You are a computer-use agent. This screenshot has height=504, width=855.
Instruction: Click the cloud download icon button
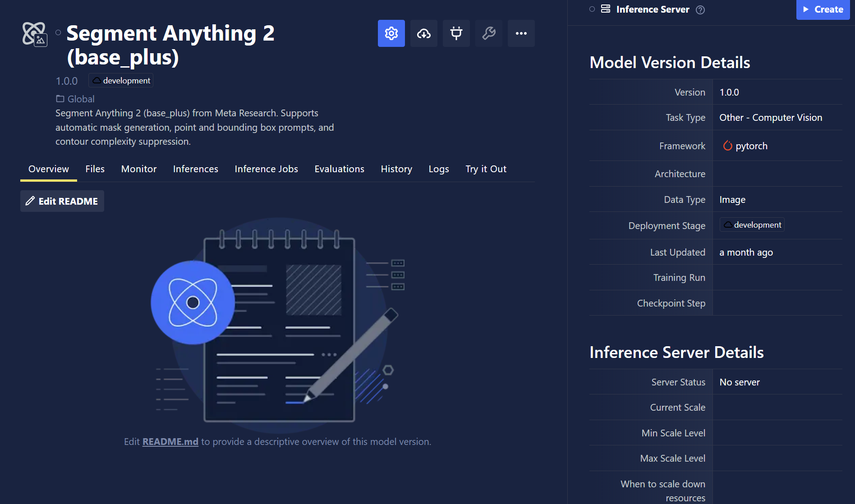coord(423,33)
